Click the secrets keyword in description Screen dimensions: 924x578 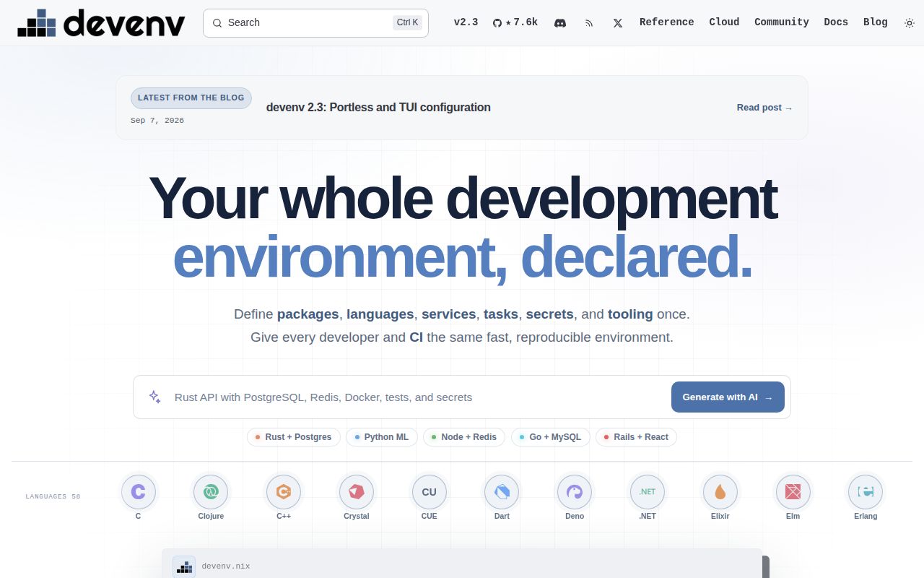coord(549,314)
